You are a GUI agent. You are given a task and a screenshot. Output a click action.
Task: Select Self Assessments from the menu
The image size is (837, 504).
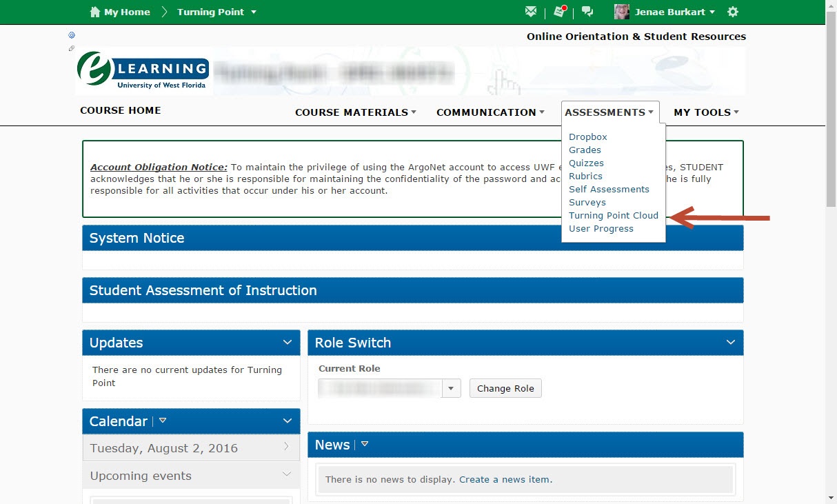click(x=609, y=189)
